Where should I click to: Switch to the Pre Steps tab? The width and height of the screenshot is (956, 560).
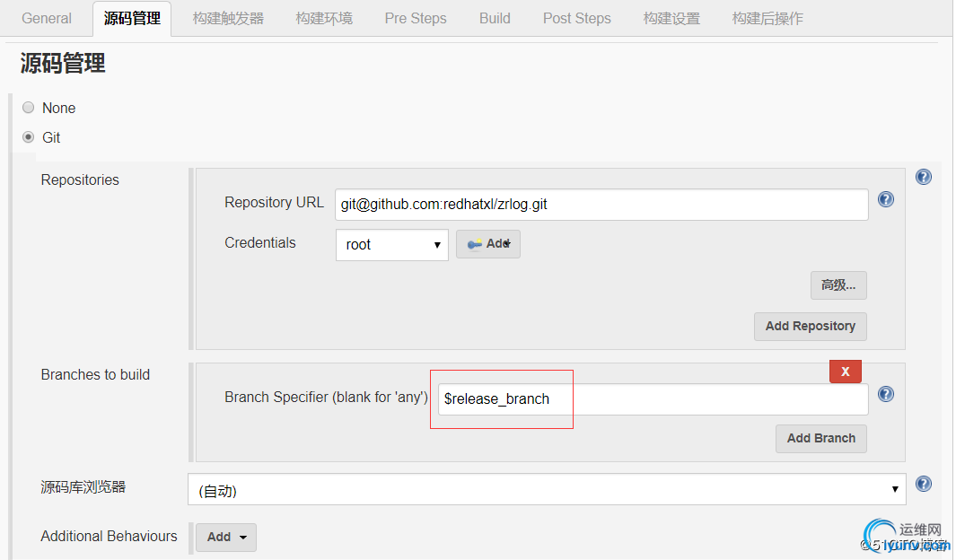(x=416, y=18)
